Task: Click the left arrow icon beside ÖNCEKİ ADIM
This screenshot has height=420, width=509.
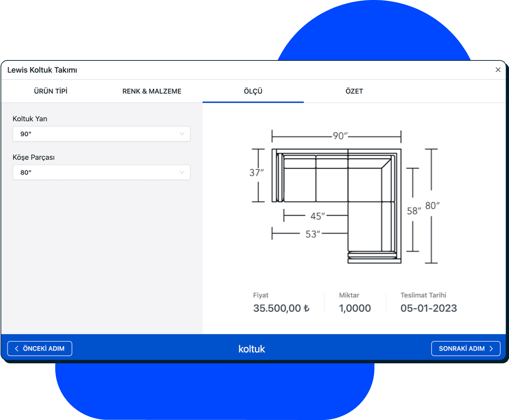Action: tap(17, 349)
